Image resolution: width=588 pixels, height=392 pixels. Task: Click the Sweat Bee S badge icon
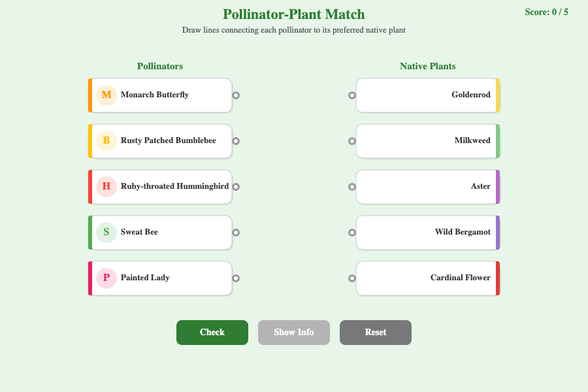106,233
